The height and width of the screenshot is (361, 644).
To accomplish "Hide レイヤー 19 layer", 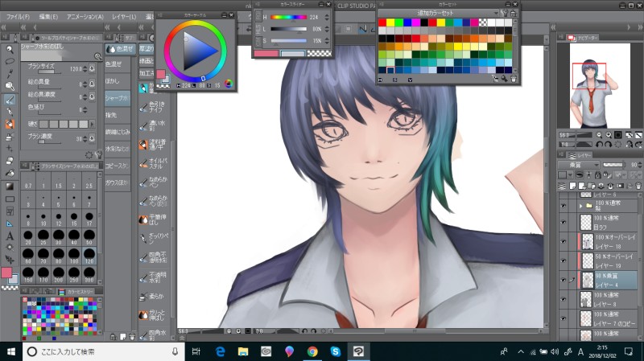I will click(563, 261).
